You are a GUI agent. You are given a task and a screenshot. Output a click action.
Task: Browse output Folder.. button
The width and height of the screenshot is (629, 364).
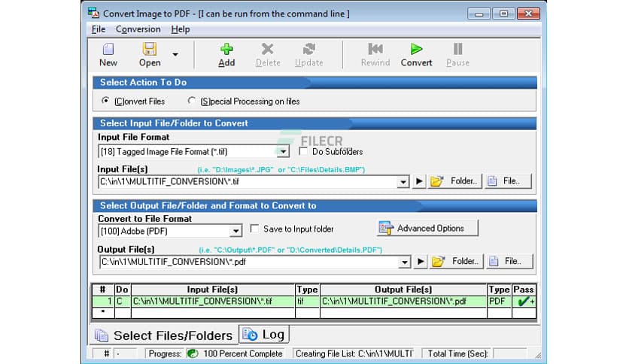point(457,262)
